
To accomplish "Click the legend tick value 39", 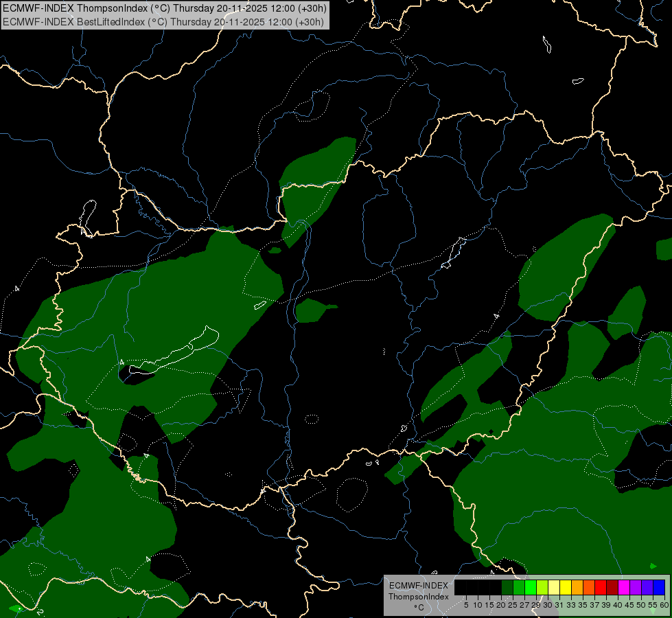I will coord(606,605).
